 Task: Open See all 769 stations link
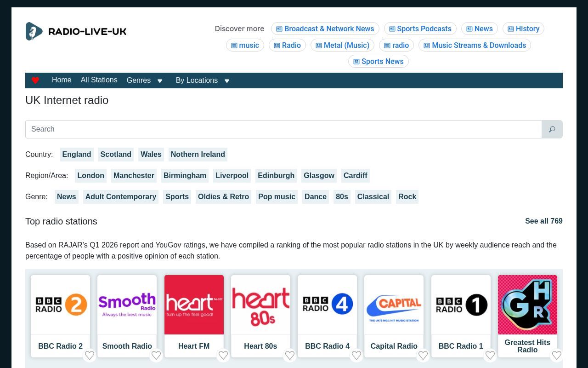(x=544, y=221)
